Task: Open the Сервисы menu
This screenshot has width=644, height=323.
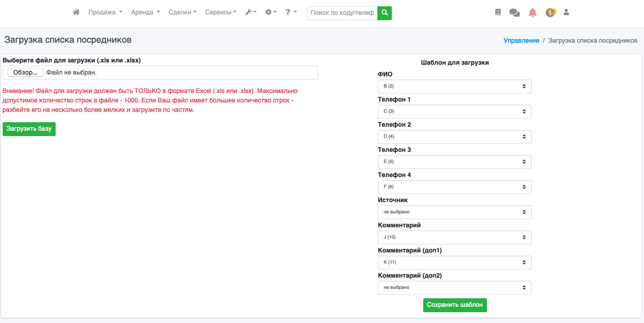Action: (x=220, y=13)
